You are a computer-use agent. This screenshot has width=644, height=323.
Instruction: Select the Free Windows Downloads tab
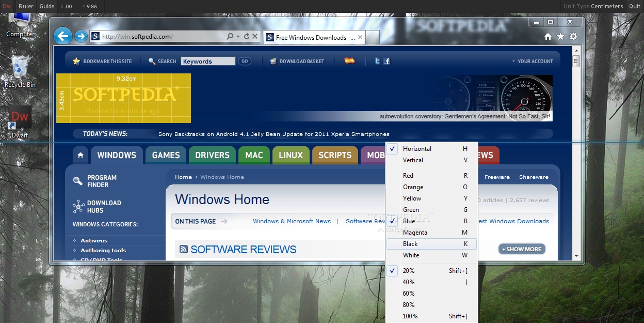[x=314, y=37]
